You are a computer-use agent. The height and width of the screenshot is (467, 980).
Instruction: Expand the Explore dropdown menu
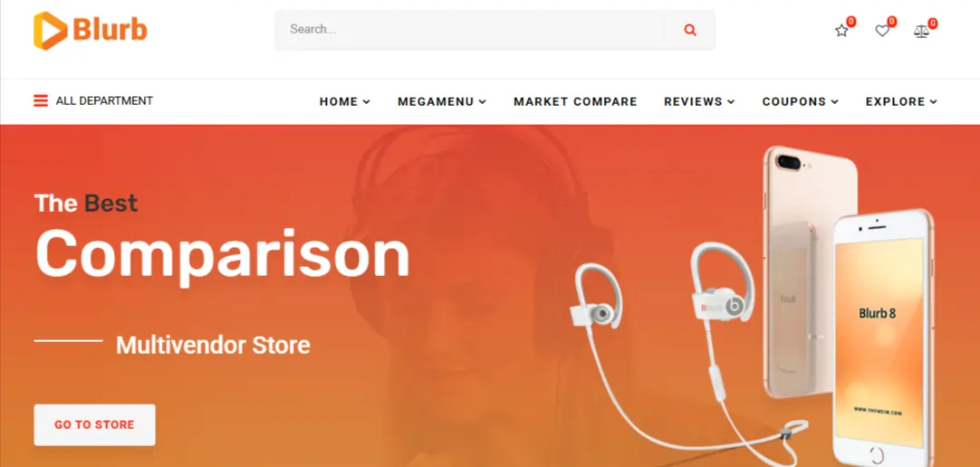click(x=901, y=101)
